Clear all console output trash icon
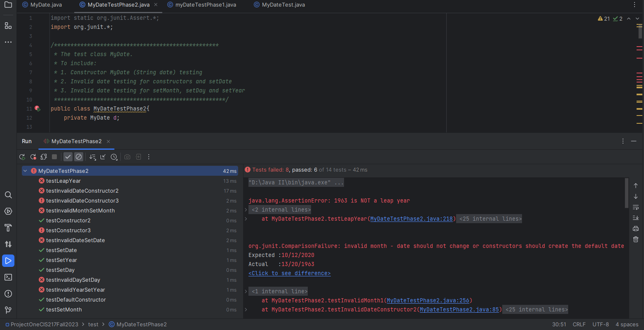644x330 pixels. pos(636,239)
